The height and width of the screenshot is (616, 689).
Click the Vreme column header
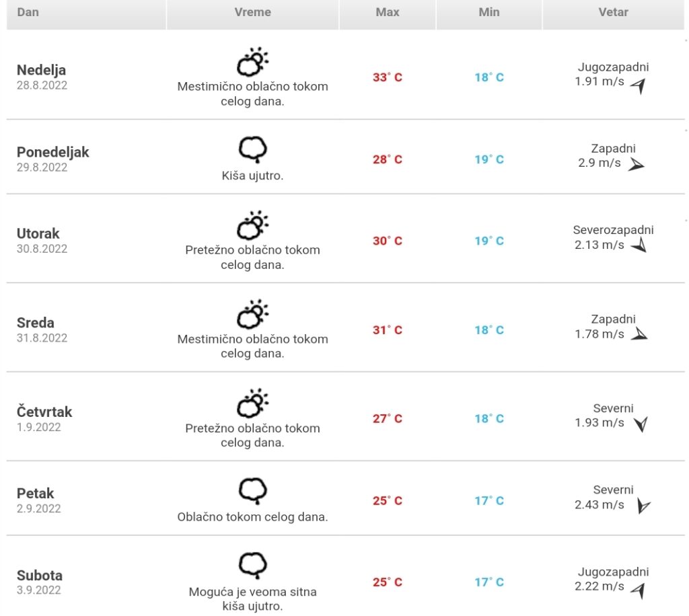pyautogui.click(x=253, y=12)
